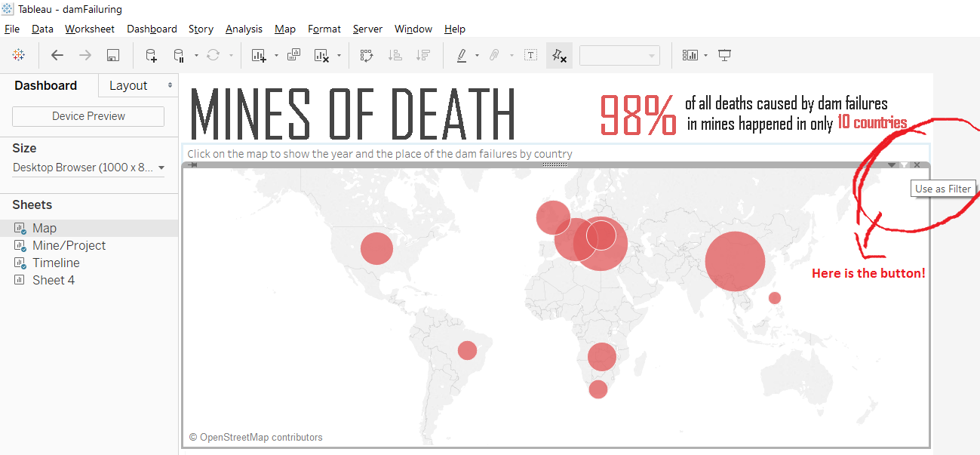Click the New Worksheet icon
The height and width of the screenshot is (455, 980).
259,55
